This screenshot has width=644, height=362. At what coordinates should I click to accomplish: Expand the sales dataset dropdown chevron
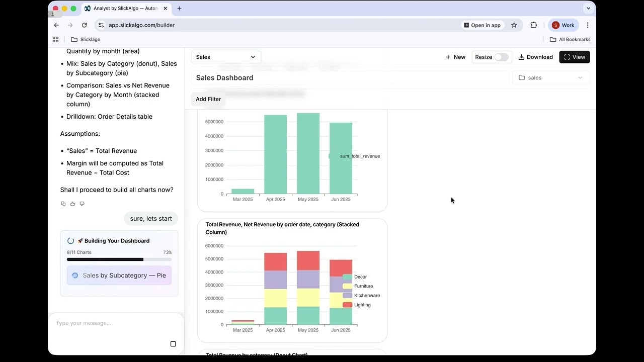point(580,77)
